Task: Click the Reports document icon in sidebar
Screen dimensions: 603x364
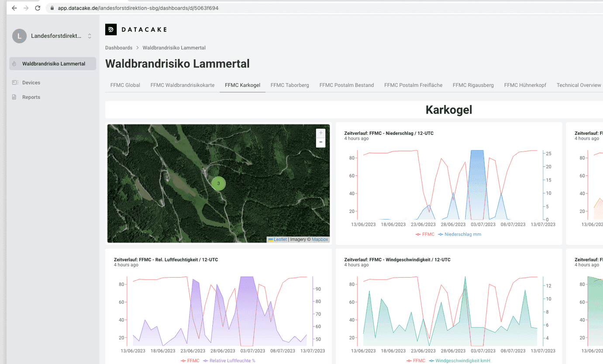Action: pos(14,97)
